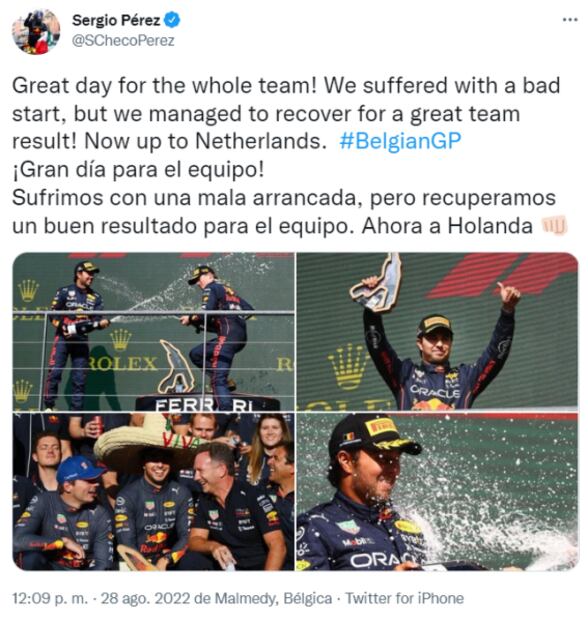
Task: Click the Spanish text about Holanda
Action: click(x=284, y=212)
